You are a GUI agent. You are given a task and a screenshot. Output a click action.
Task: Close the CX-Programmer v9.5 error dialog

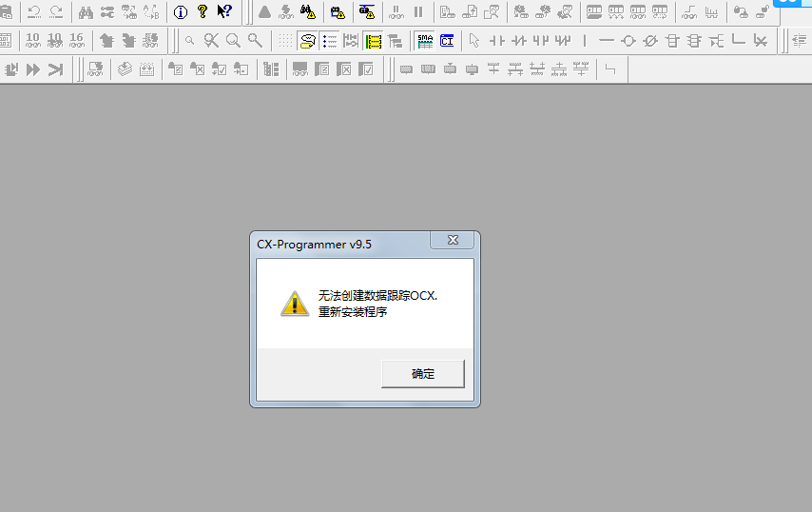453,242
